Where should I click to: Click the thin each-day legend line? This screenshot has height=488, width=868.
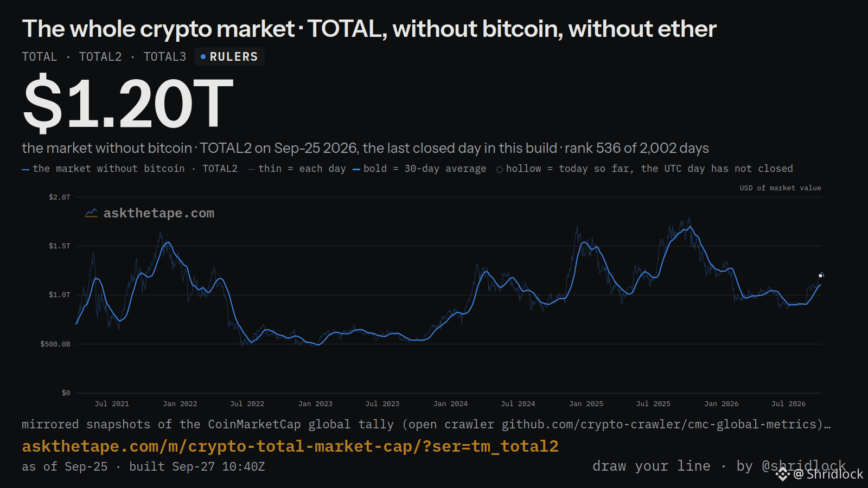click(x=251, y=170)
